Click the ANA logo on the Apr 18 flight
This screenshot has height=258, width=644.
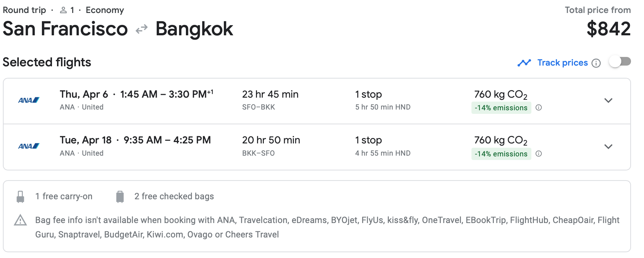pos(29,146)
